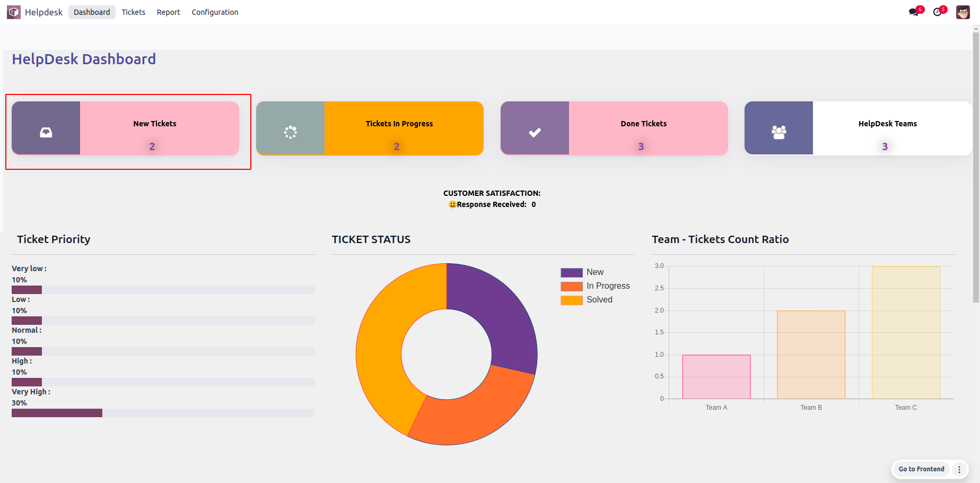Click the New Tickets inbox icon

(x=46, y=132)
